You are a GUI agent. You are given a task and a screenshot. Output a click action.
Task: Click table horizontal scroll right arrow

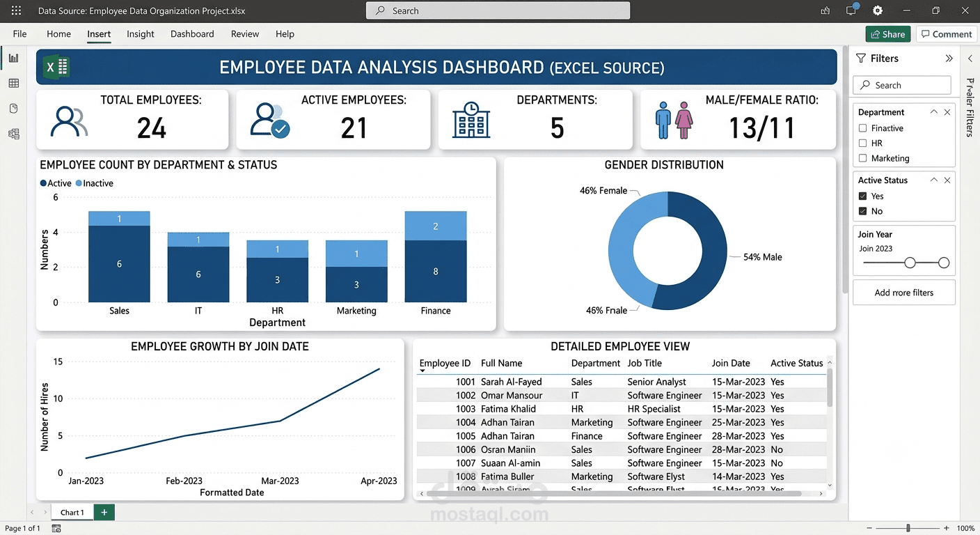tap(821, 494)
